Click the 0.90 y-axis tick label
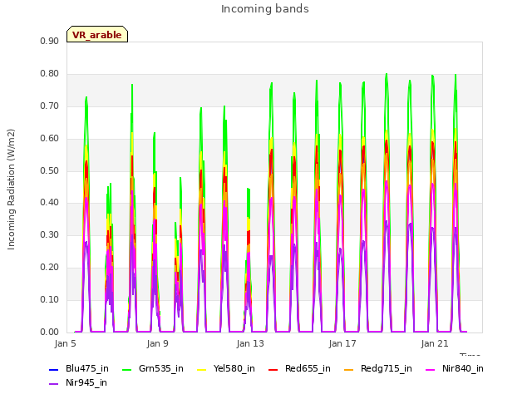Viewport: 532px width, 399px height. [x=50, y=42]
